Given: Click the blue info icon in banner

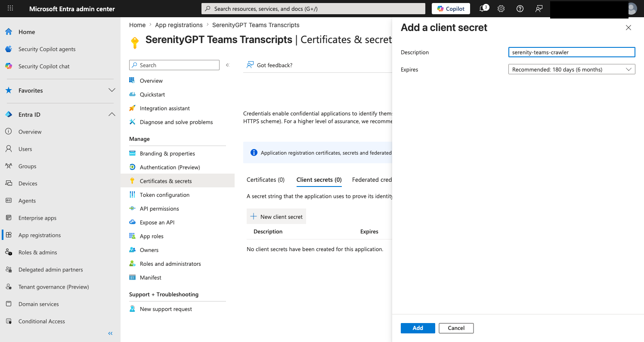Looking at the screenshot, I should [254, 152].
